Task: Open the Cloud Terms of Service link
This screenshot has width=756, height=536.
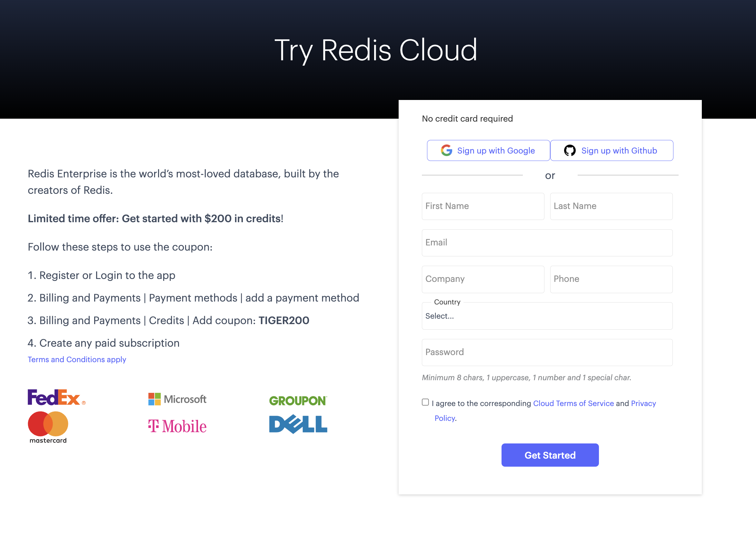Action: click(x=573, y=403)
